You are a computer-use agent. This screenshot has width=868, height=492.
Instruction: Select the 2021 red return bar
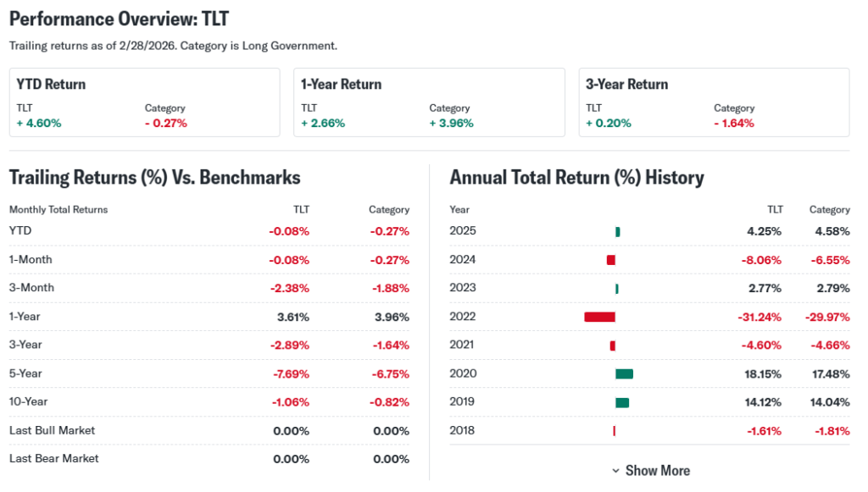(613, 346)
